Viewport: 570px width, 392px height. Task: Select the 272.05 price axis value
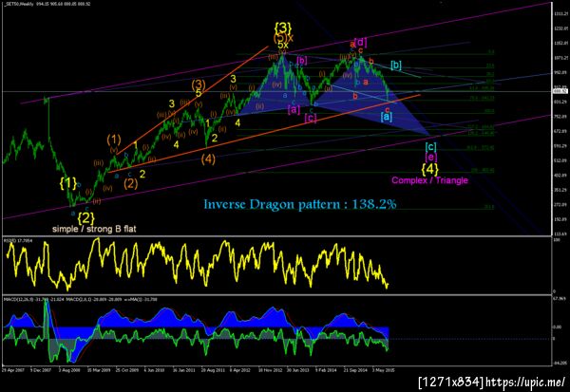(x=560, y=204)
